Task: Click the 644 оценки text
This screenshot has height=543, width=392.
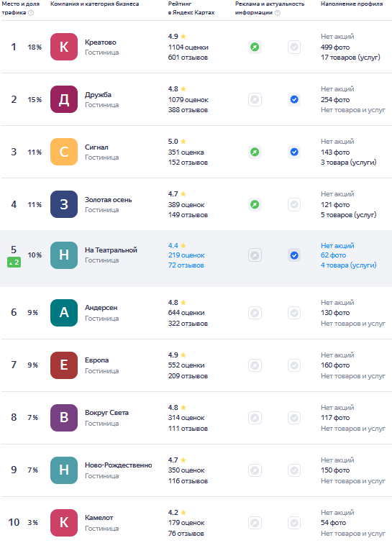Action: point(186,313)
